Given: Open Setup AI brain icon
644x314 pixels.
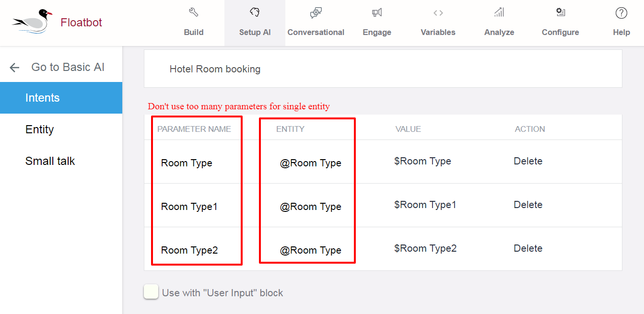Looking at the screenshot, I should [x=255, y=12].
